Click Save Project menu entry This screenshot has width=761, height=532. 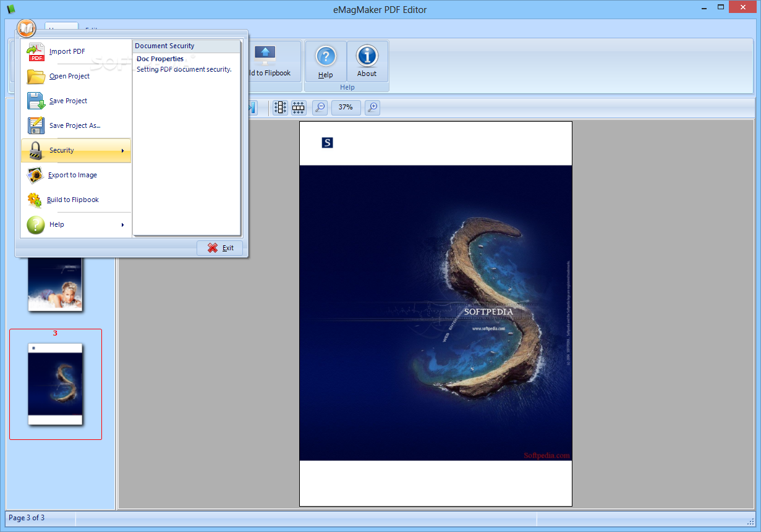[76, 101]
